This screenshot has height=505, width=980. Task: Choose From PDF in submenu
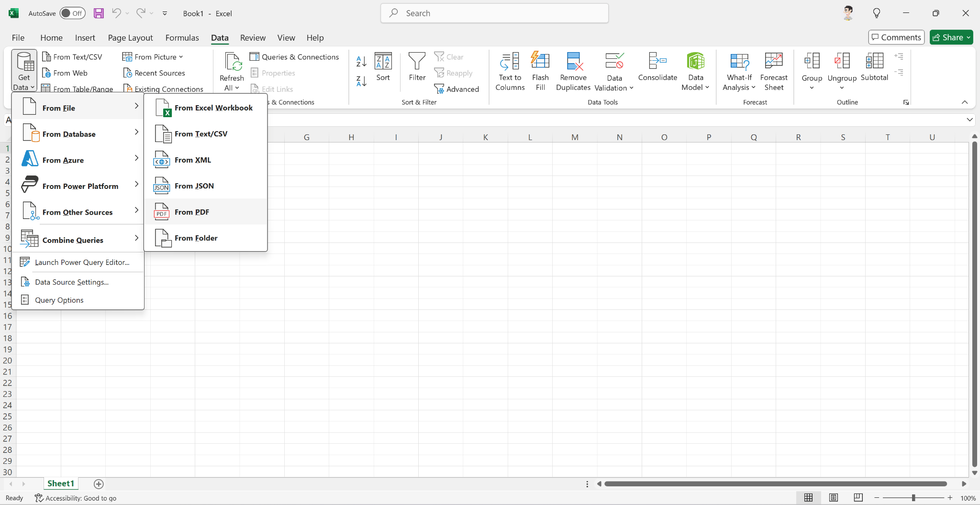click(206, 212)
